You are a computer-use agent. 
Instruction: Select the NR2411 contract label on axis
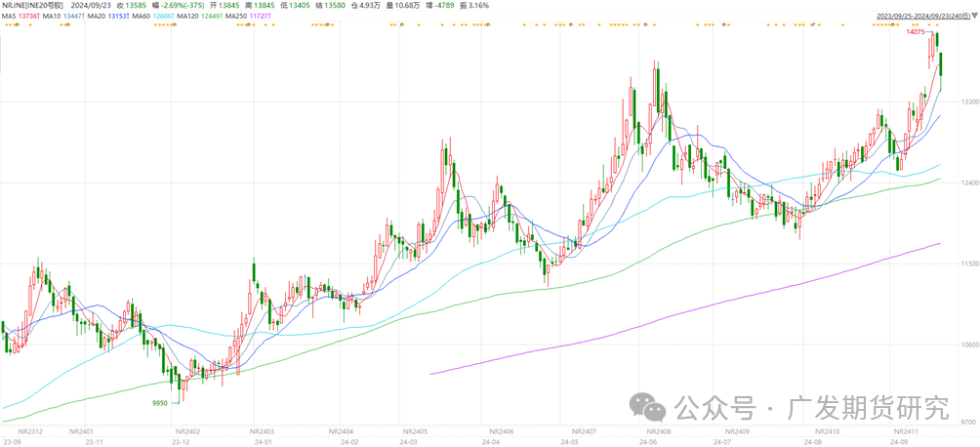(x=909, y=431)
